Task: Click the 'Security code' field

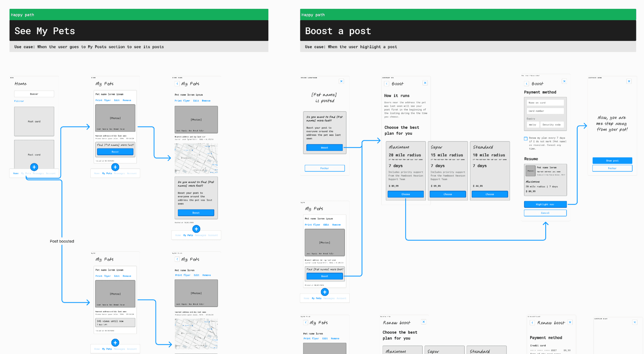Action: coord(552,125)
